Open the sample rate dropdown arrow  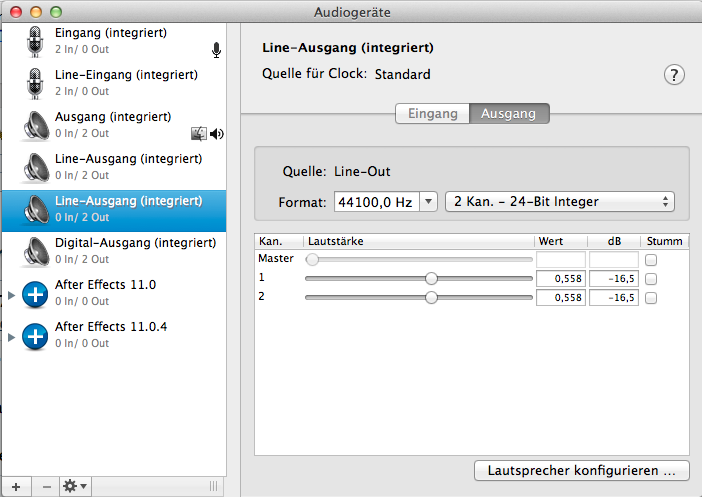(x=428, y=202)
